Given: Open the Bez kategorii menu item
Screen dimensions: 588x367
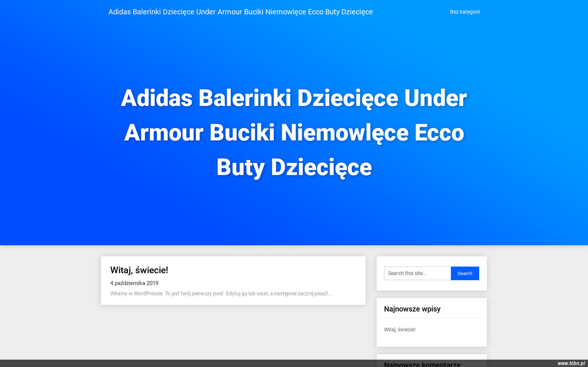Looking at the screenshot, I should (465, 12).
